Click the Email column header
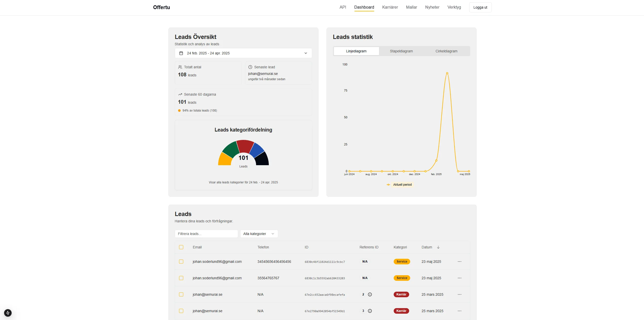This screenshot has width=644, height=320. pyautogui.click(x=197, y=247)
